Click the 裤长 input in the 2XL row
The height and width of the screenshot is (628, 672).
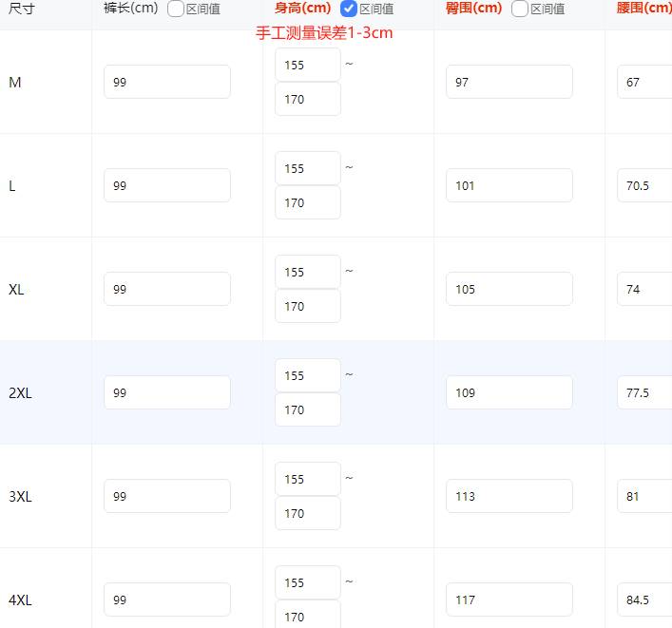click(x=166, y=392)
